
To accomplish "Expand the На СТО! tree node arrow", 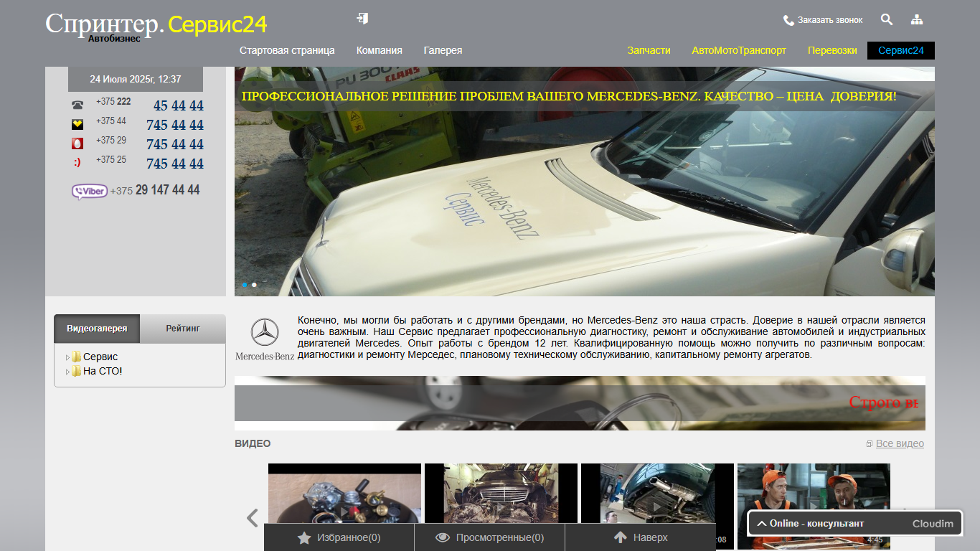I will 67,372.
